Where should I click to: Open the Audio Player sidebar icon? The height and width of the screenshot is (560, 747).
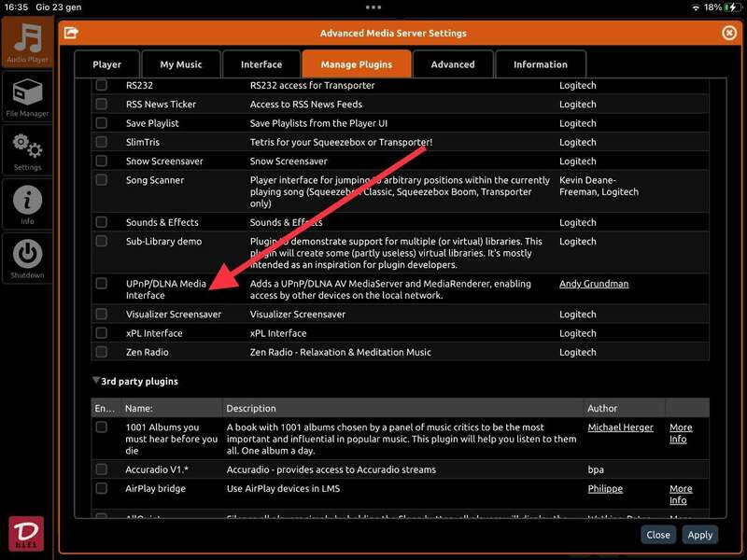[27, 42]
